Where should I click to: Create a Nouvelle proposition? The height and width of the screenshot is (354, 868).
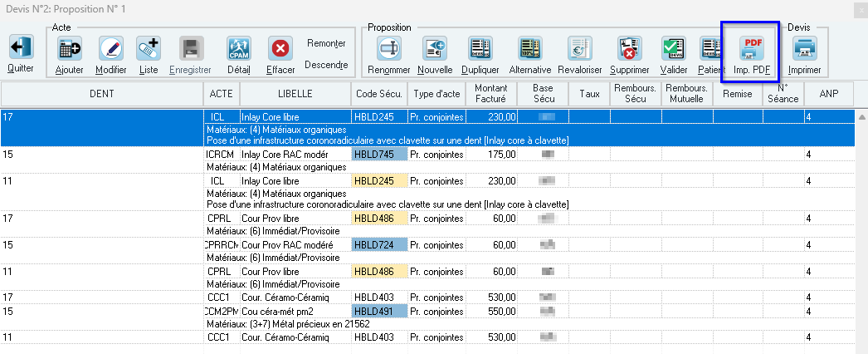coord(435,49)
